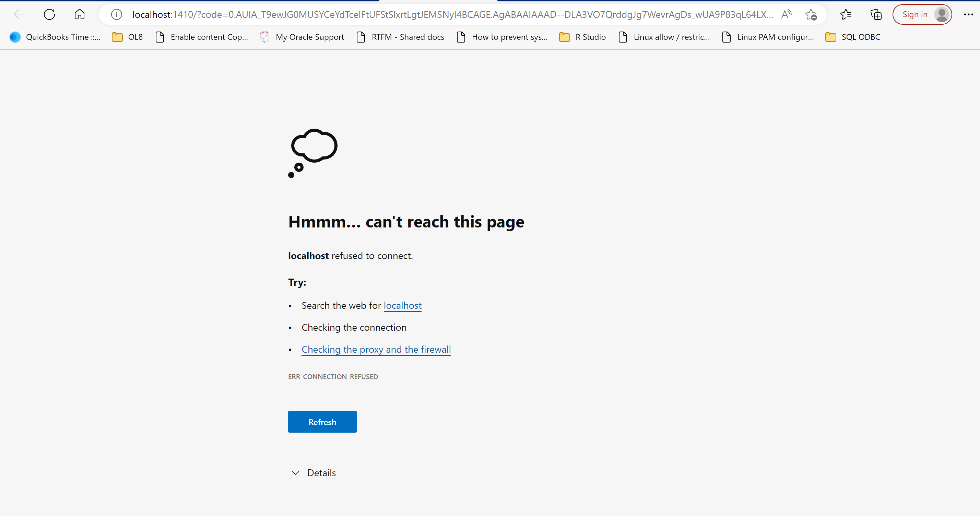The width and height of the screenshot is (980, 516).
Task: Open browser settings via the ellipsis menu
Action: click(969, 14)
